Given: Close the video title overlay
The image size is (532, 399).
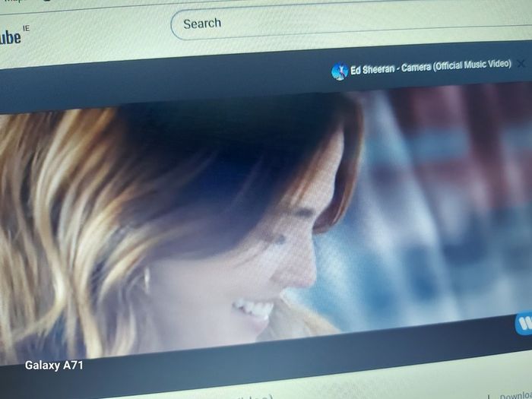Looking at the screenshot, I should 521,63.
